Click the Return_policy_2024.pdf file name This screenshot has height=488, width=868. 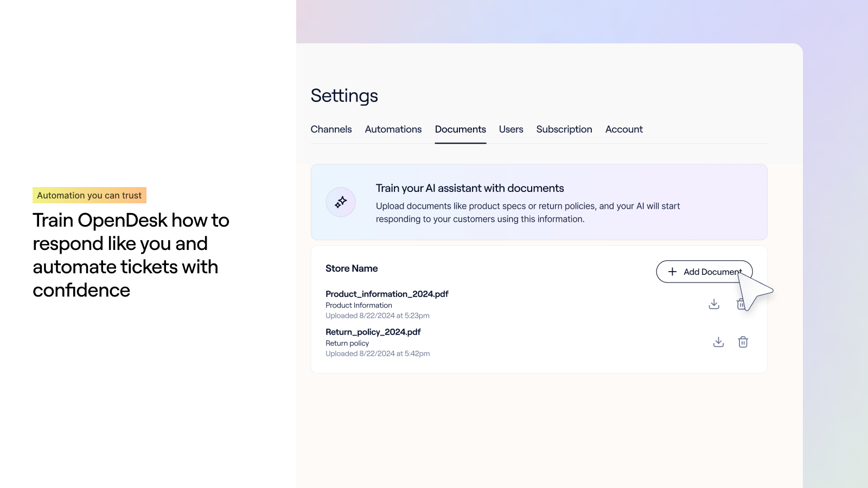373,332
